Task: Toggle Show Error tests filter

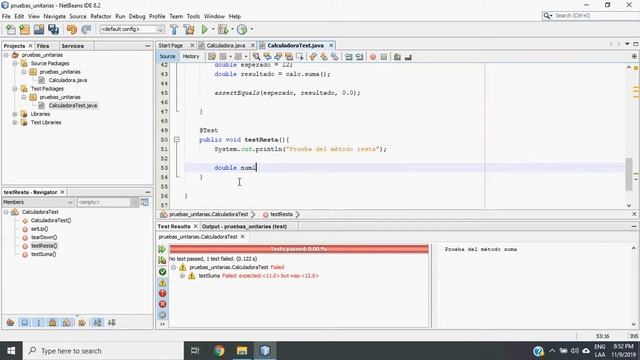Action: click(x=162, y=293)
